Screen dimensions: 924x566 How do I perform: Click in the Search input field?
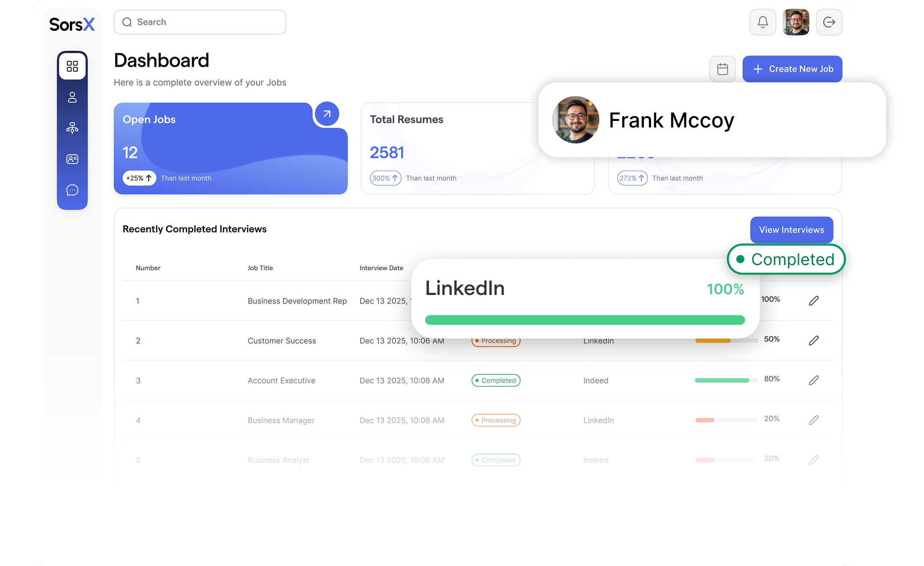click(x=200, y=22)
